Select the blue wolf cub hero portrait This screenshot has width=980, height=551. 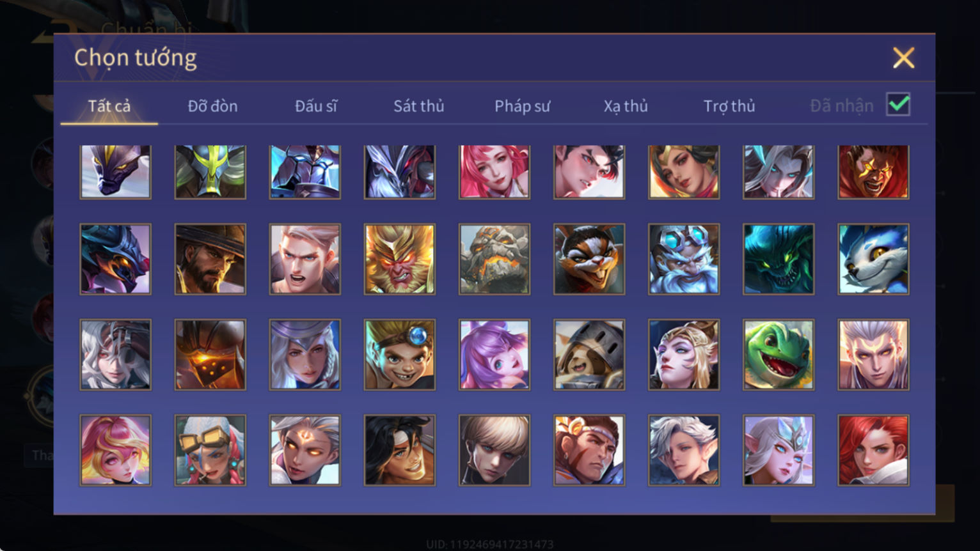[x=873, y=259]
